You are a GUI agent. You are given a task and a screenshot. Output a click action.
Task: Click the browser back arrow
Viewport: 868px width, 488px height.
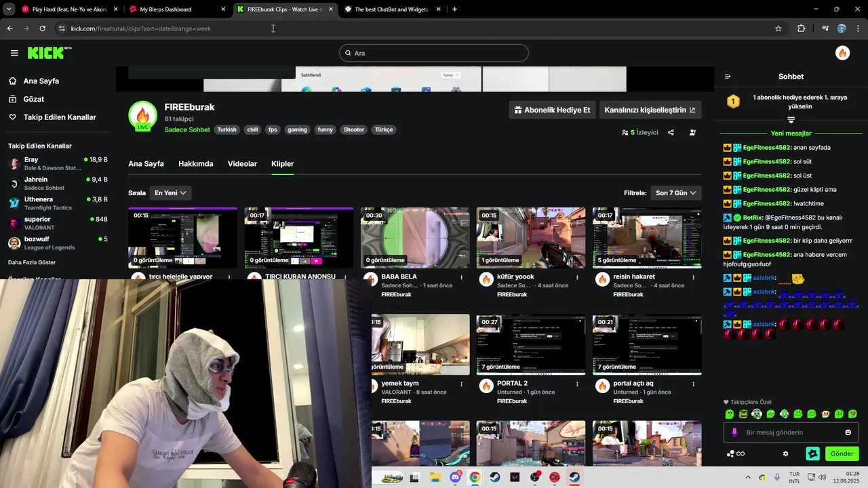point(9,28)
